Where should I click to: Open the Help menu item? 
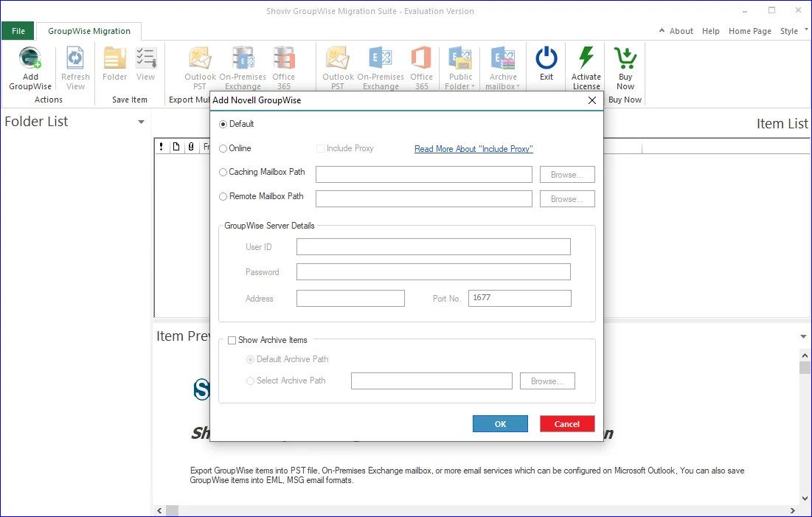(710, 31)
